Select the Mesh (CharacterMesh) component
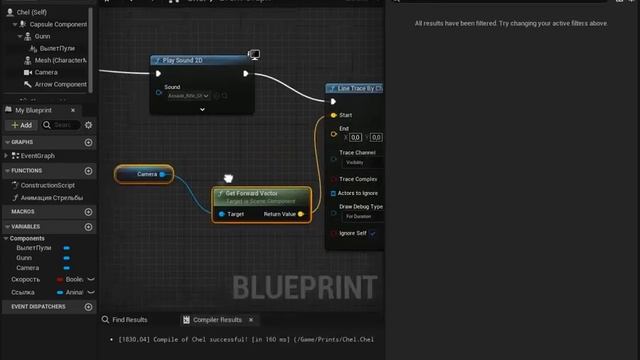 (x=60, y=60)
